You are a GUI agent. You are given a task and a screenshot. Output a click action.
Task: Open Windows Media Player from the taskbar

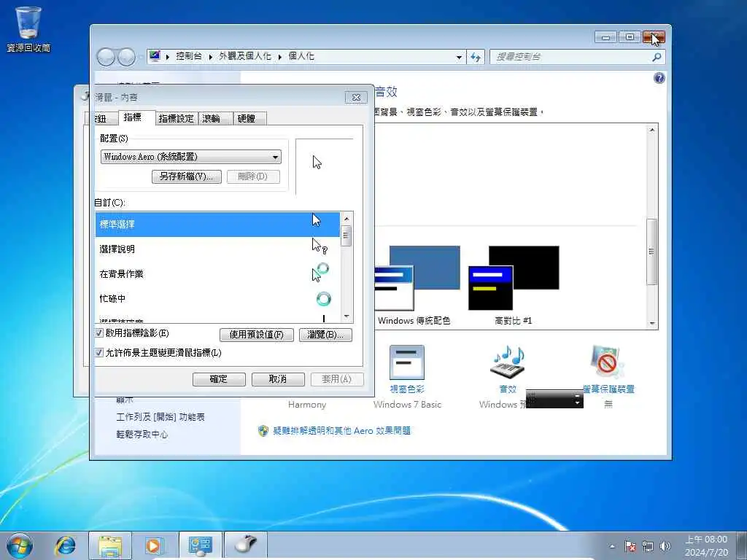tap(154, 545)
